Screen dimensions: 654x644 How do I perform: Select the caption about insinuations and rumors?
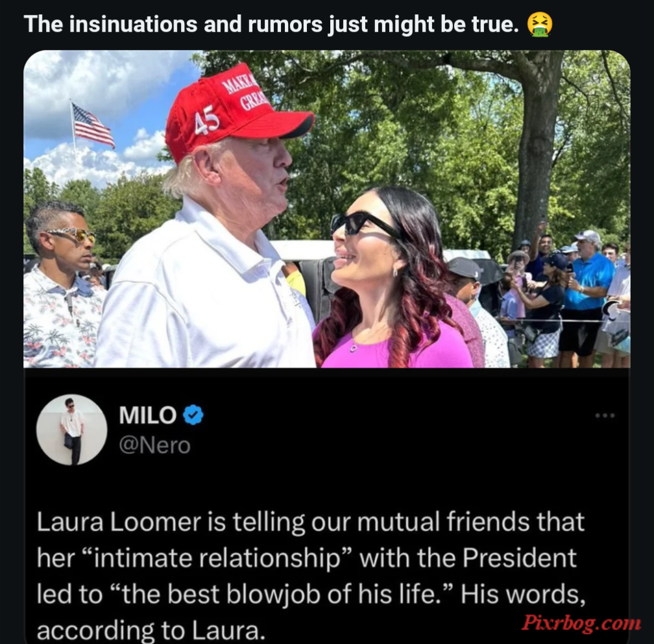tap(271, 24)
